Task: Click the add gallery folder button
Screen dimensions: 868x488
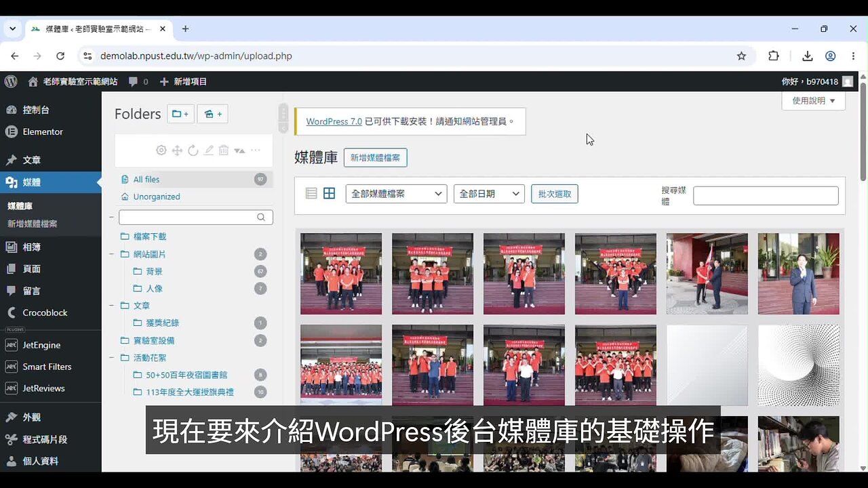Action: point(212,114)
